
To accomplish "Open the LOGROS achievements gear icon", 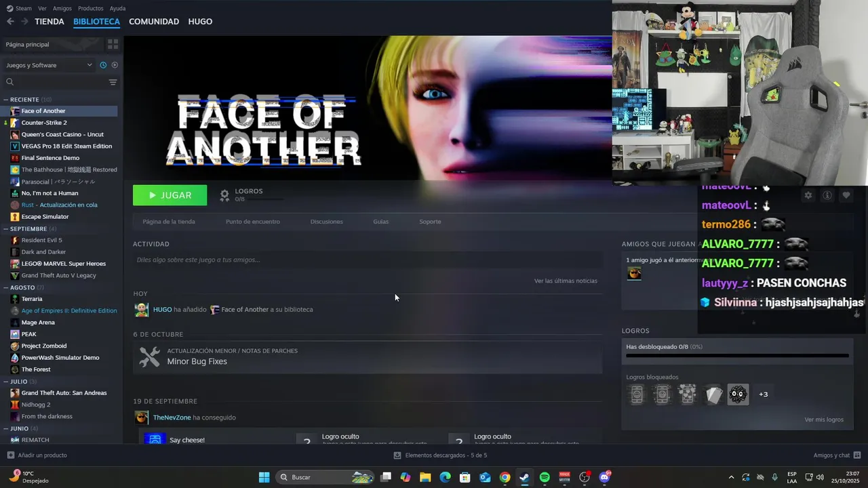I will click(224, 195).
